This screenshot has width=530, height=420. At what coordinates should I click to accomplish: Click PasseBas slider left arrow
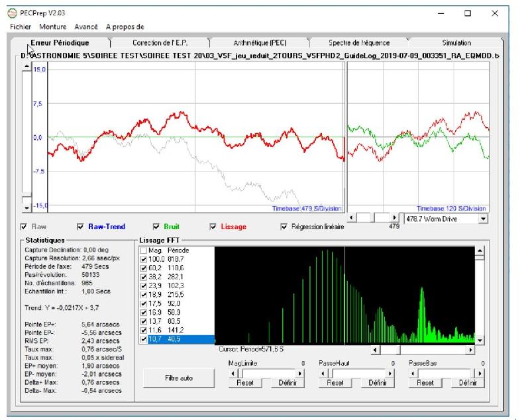tap(413, 374)
